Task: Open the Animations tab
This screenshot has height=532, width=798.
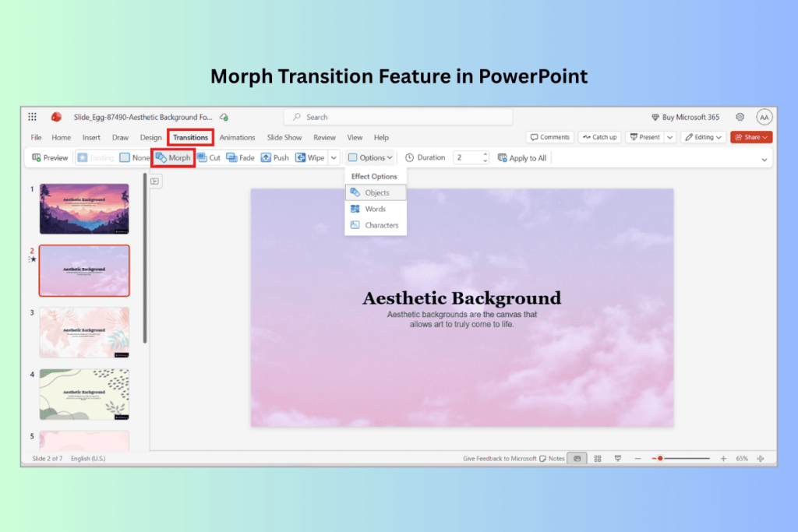Action: coord(237,137)
